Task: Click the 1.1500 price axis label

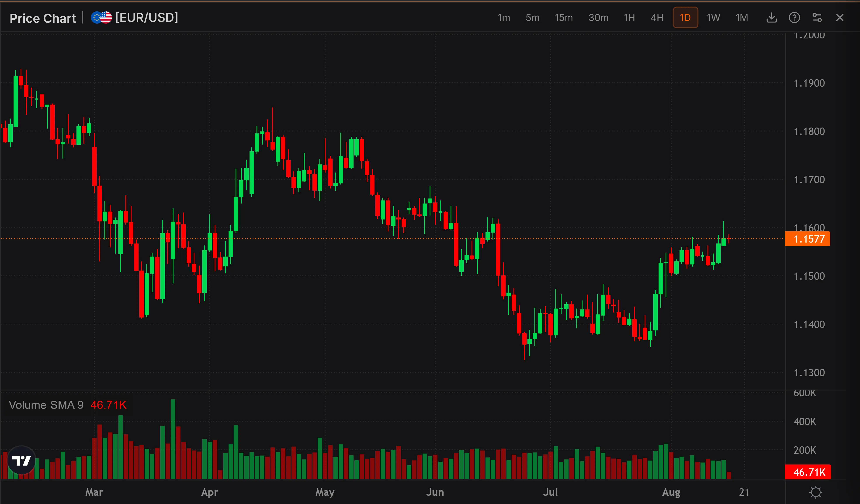Action: tap(809, 276)
